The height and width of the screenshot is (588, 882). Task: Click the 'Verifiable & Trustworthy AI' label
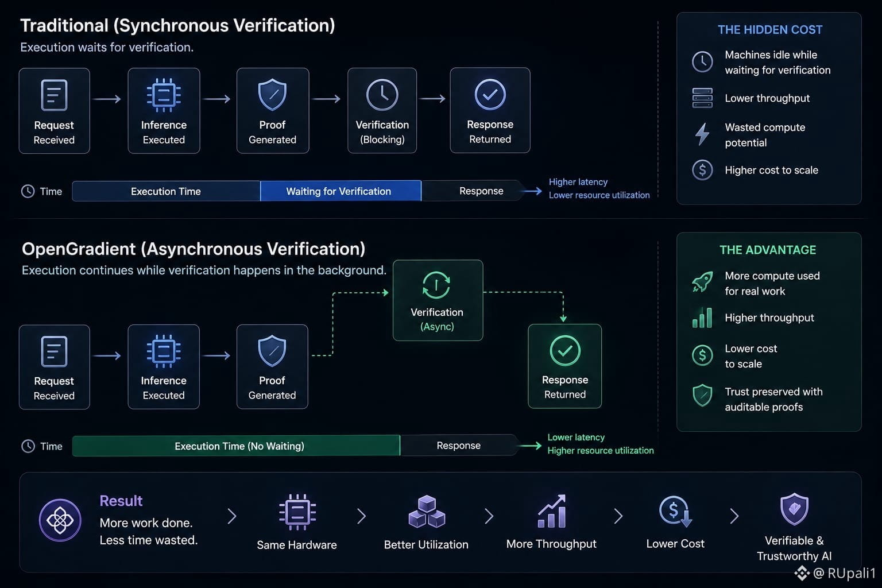click(x=794, y=548)
